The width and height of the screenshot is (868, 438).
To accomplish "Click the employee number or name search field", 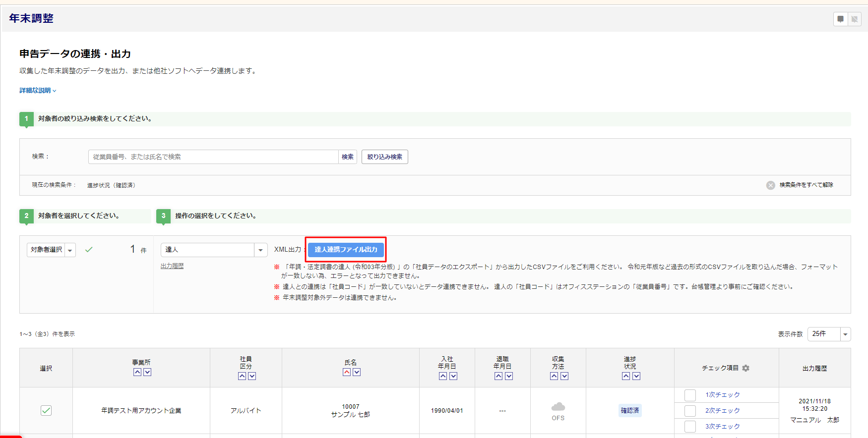I will click(x=213, y=157).
